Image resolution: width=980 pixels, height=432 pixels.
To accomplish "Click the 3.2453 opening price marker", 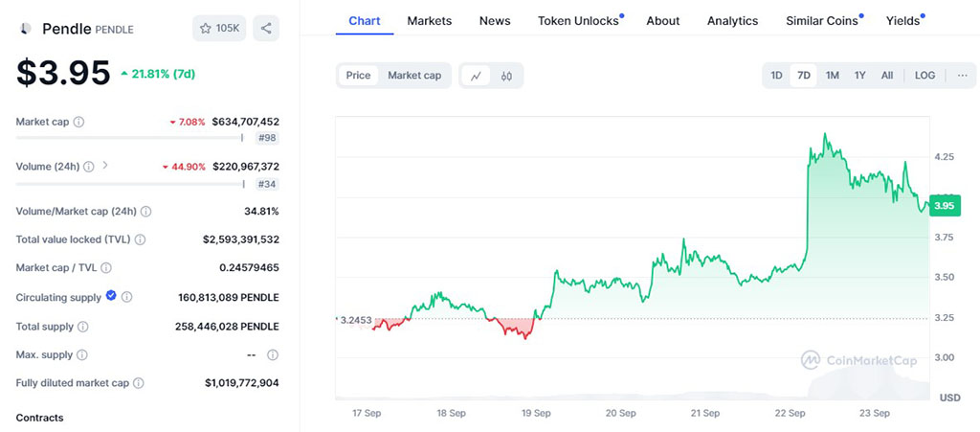I will [356, 320].
